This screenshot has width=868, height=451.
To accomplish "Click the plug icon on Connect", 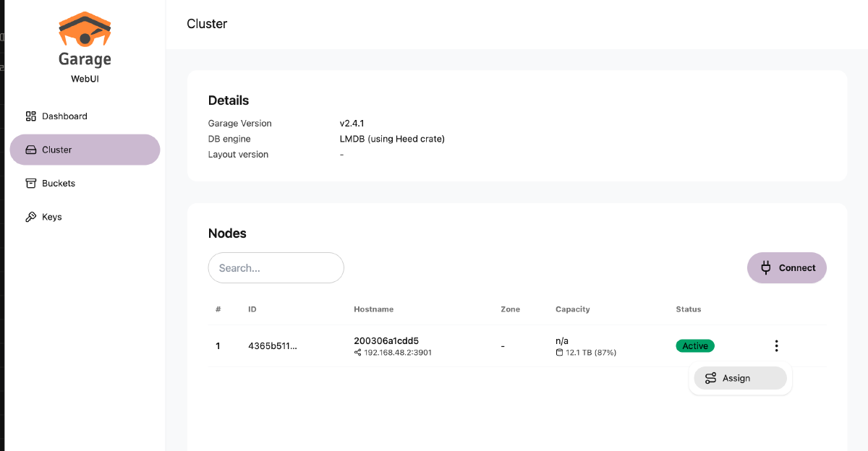I will click(766, 267).
